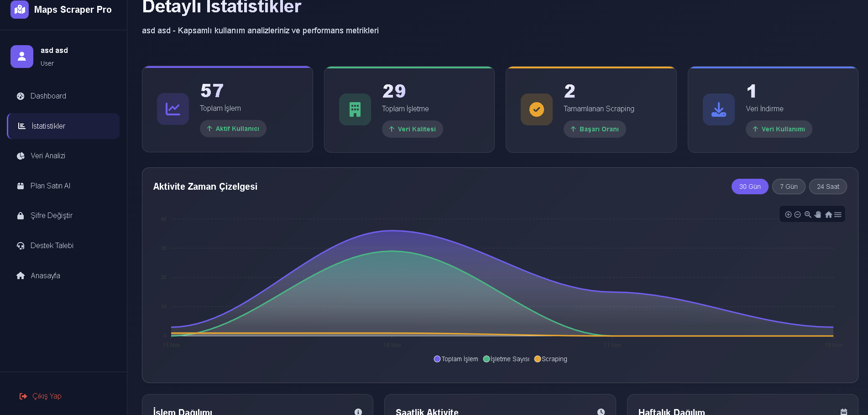Click the Toplam İşlem chart-line icon
868x415 pixels.
[173, 109]
